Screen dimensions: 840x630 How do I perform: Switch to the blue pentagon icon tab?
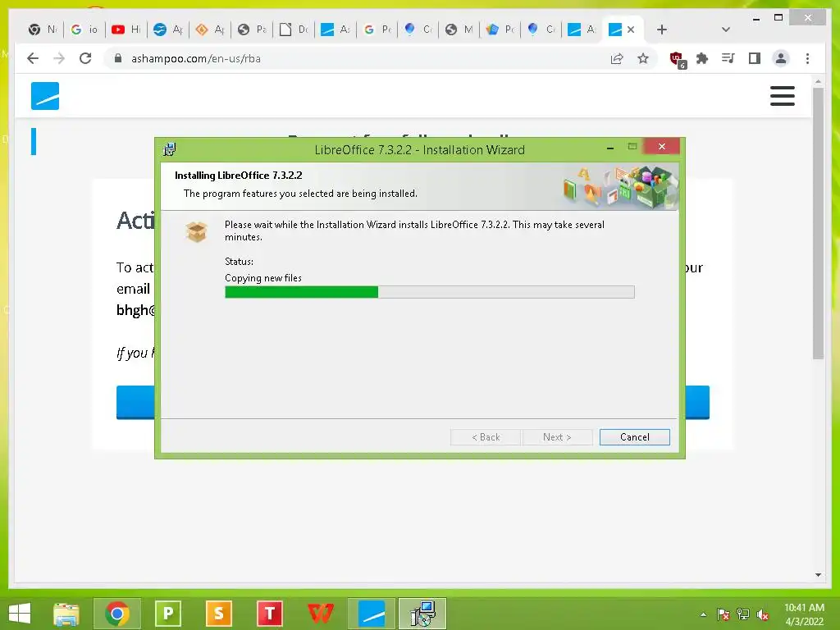pyautogui.click(x=500, y=30)
